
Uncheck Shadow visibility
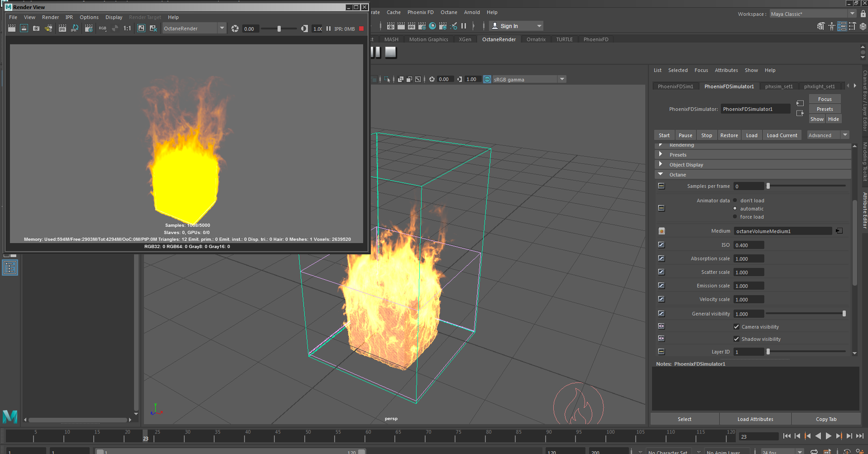[x=736, y=339]
